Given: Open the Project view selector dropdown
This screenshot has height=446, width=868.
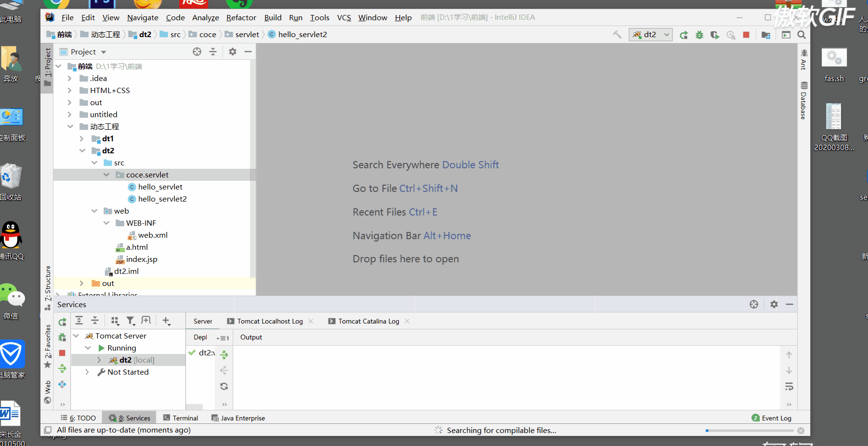Looking at the screenshot, I should [83, 52].
